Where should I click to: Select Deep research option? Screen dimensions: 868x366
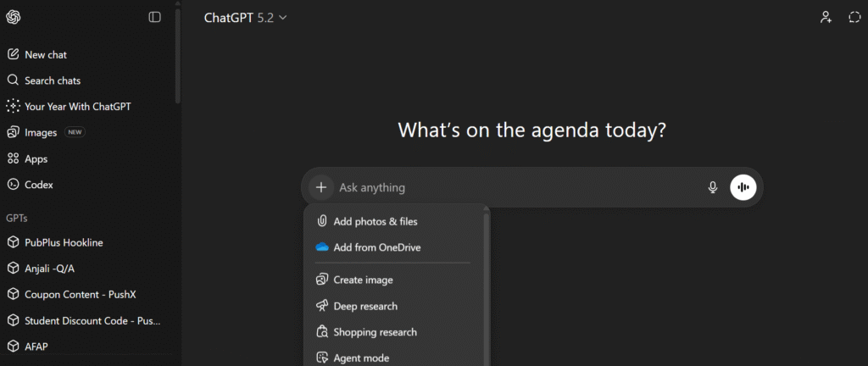coord(365,306)
